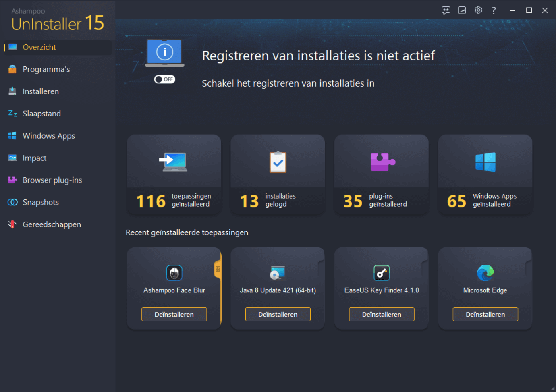Click the Windows Apps logo icon in sidebar
Viewport: 556px width, 392px height.
12,136
